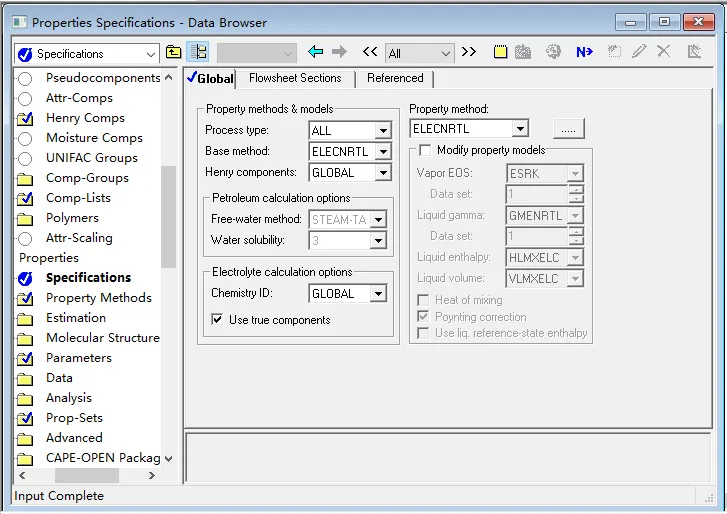Image resolution: width=727 pixels, height=514 pixels.
Task: Click the gear-shaped settings icon in toolbar
Action: pyautogui.click(x=553, y=51)
